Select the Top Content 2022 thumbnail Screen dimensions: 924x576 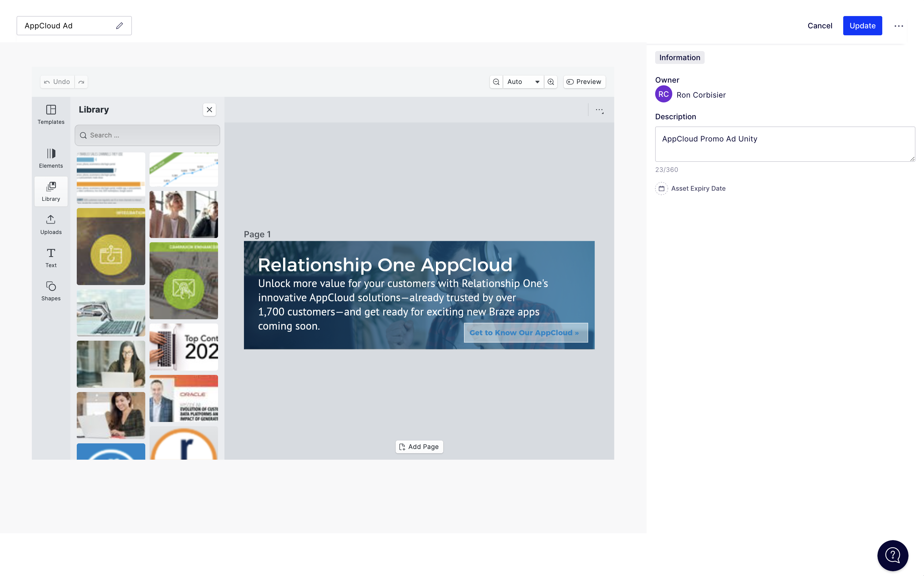click(x=184, y=347)
